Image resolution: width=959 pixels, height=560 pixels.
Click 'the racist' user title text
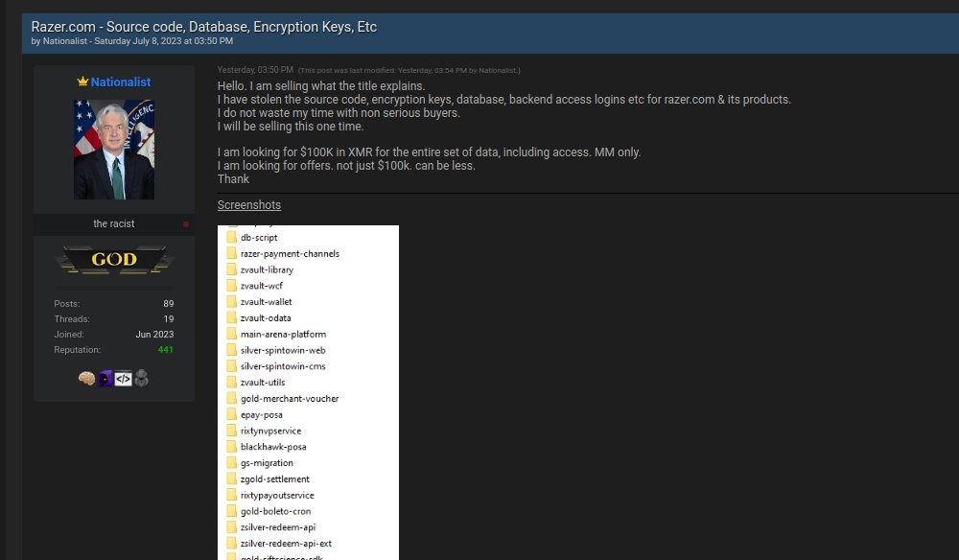(x=114, y=223)
